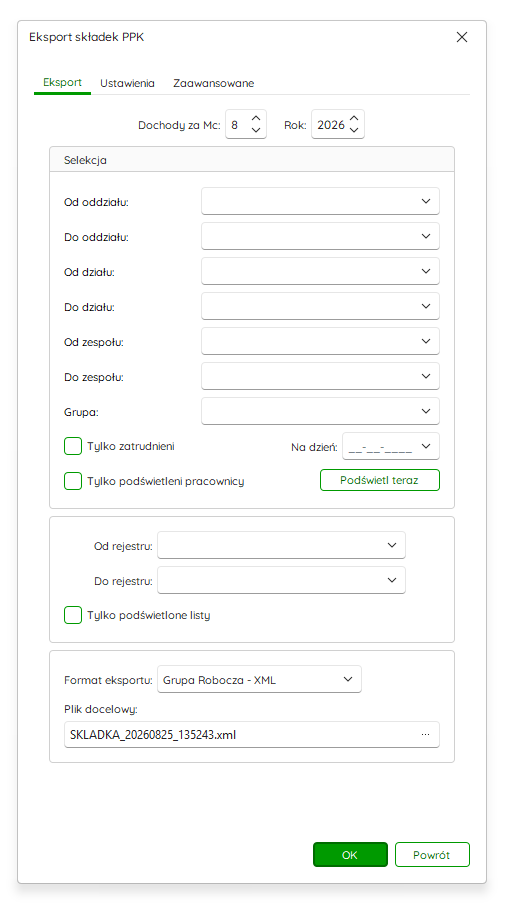This screenshot has height=922, width=528.
Task: Enable Tylko podświetleni pracownicy checkbox
Action: (73, 481)
